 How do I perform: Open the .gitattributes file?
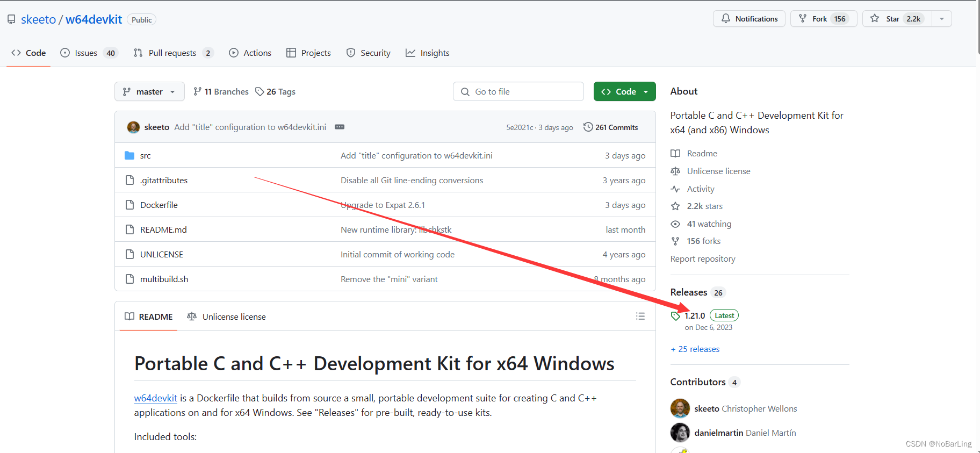coord(164,180)
